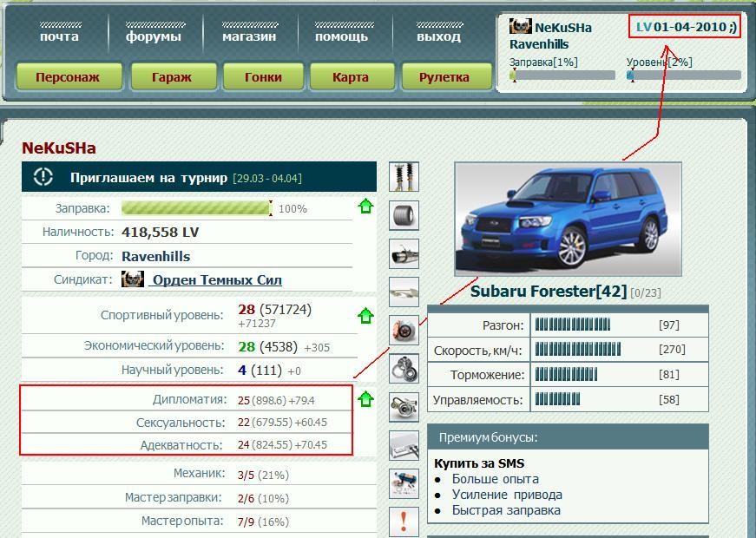The height and width of the screenshot is (538, 756).
Task: Click the Subaru Forester[42] car name
Action: tap(549, 292)
